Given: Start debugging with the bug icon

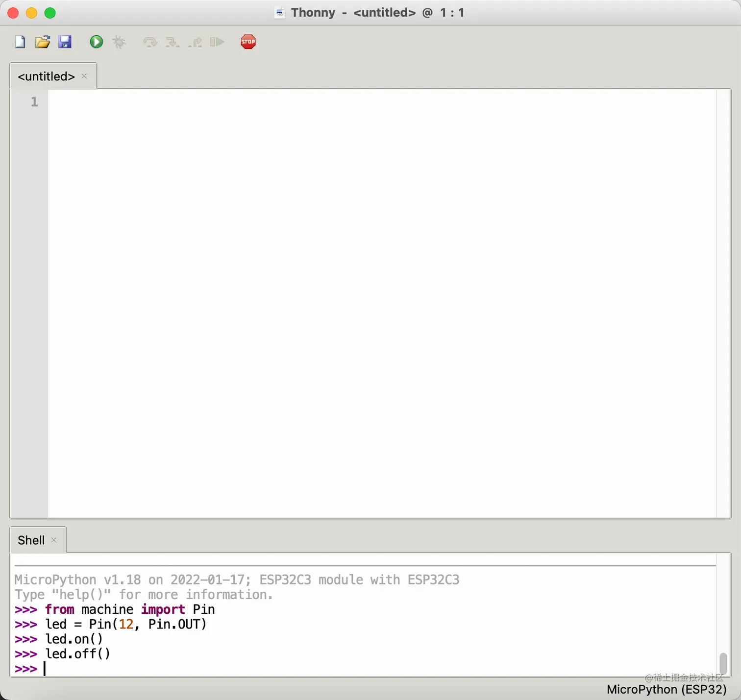Looking at the screenshot, I should pyautogui.click(x=119, y=42).
